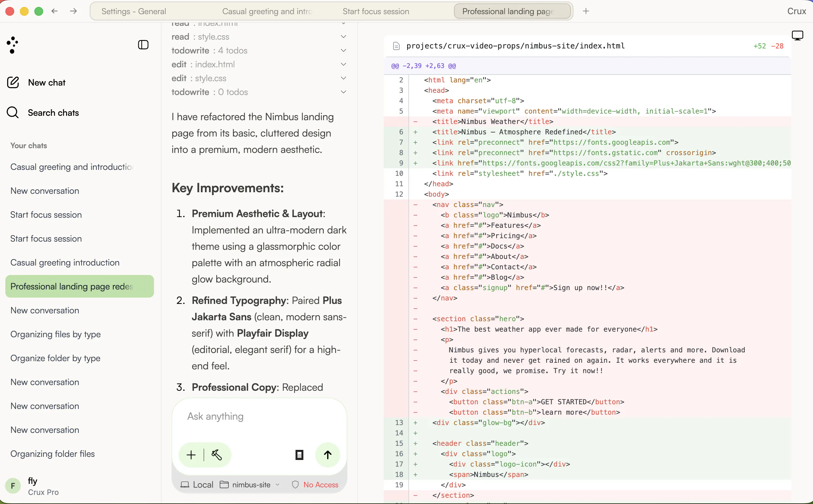Switch to Start focus session tab
The height and width of the screenshot is (504, 813).
tap(376, 11)
